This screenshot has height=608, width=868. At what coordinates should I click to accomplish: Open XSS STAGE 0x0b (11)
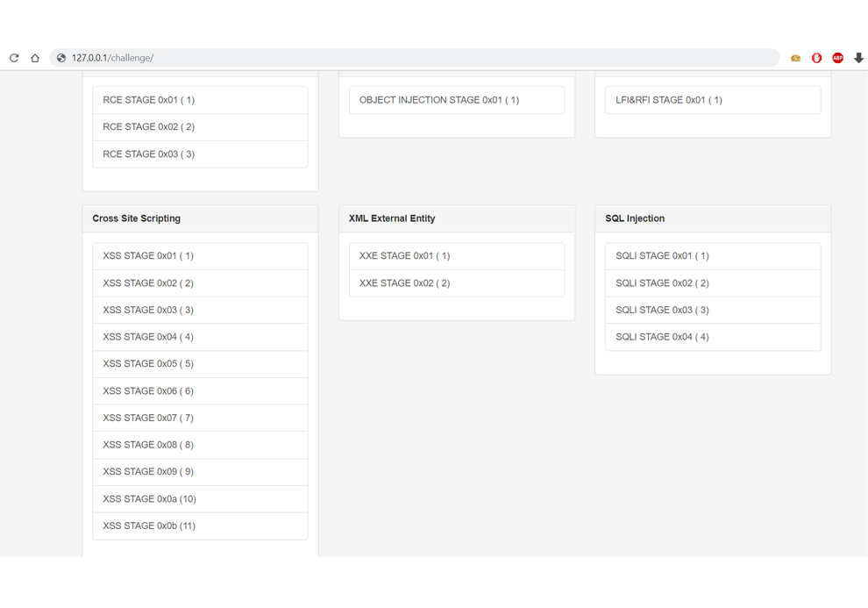coord(200,526)
